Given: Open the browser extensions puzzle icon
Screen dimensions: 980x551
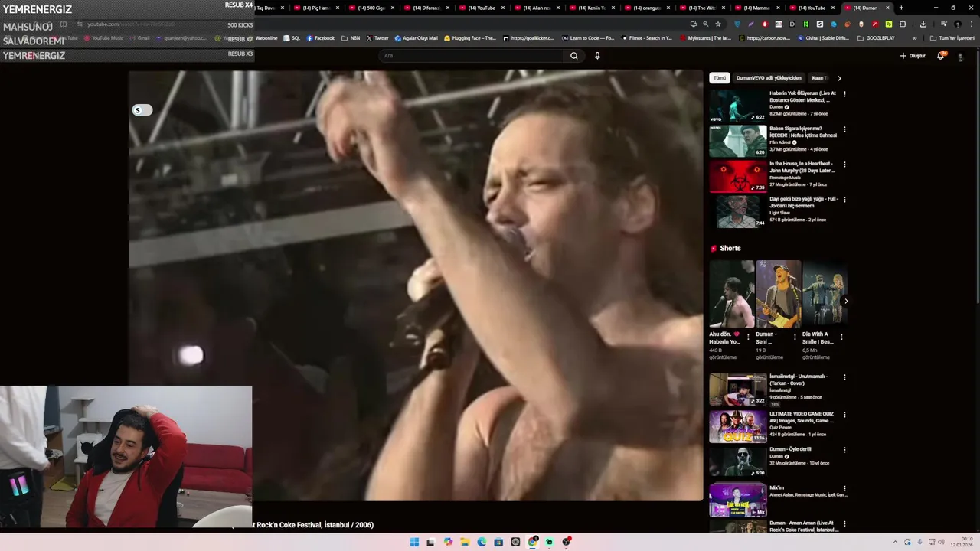Looking at the screenshot, I should (903, 24).
